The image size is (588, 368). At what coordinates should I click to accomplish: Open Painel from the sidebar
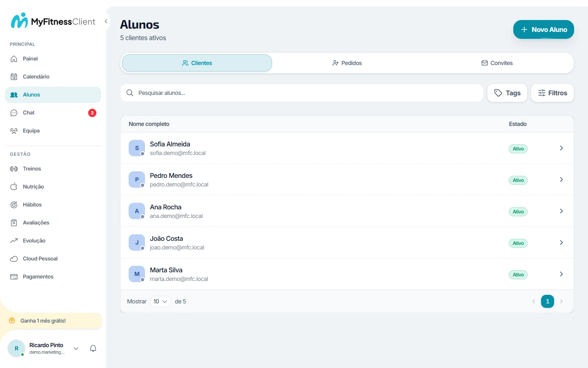tap(53, 59)
